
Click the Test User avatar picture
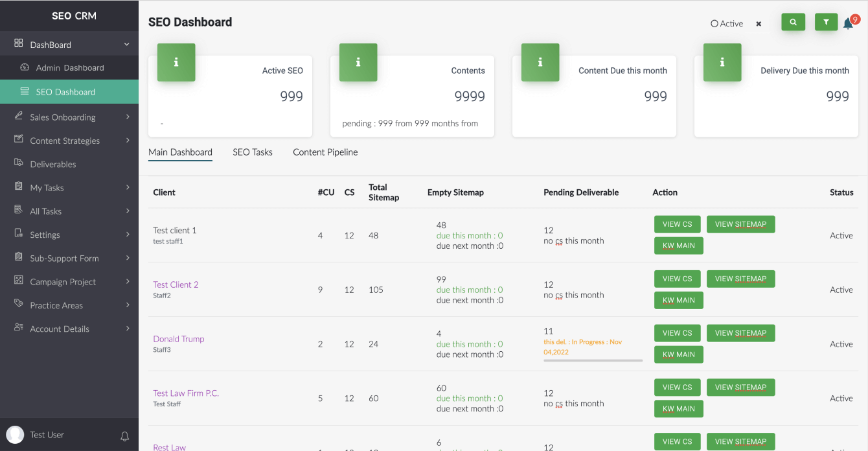coord(15,435)
